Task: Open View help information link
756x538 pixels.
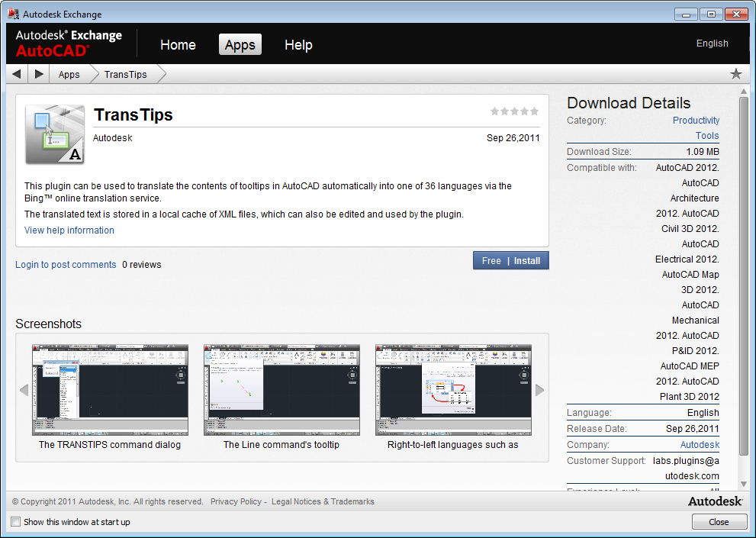Action: point(69,230)
